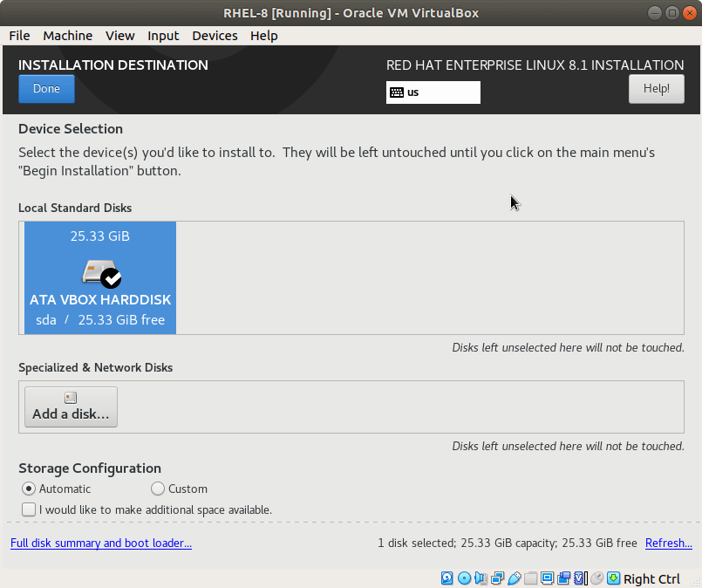The height and width of the screenshot is (588, 702).
Task: Open the View menu
Action: (x=119, y=36)
